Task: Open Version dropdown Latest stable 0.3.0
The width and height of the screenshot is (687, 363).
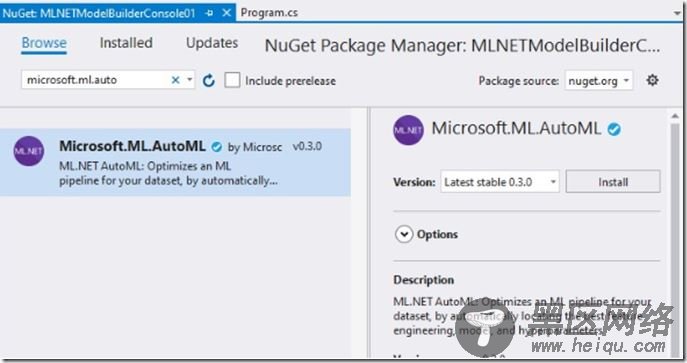Action: 500,182
